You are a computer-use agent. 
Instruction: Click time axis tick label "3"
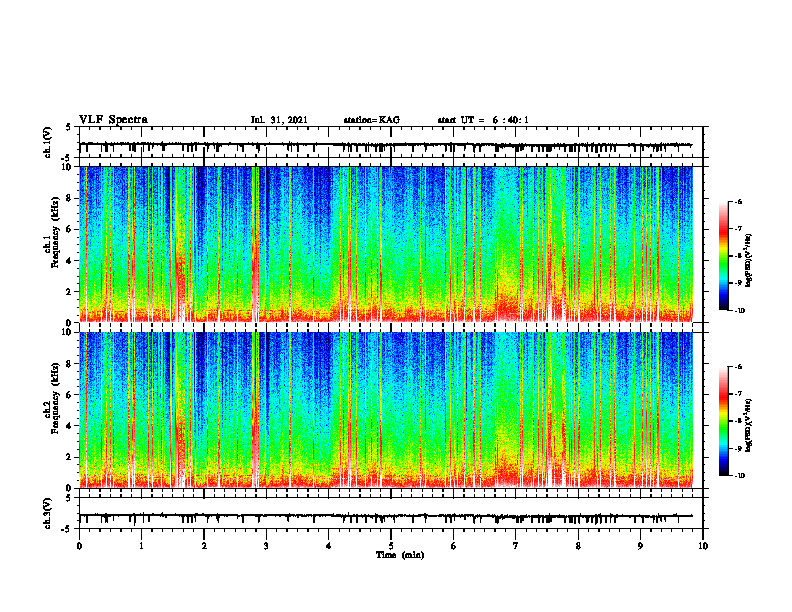click(266, 546)
